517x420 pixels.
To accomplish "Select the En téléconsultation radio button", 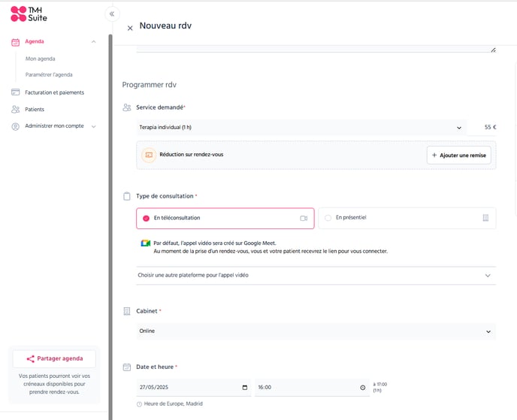I will coord(146,218).
